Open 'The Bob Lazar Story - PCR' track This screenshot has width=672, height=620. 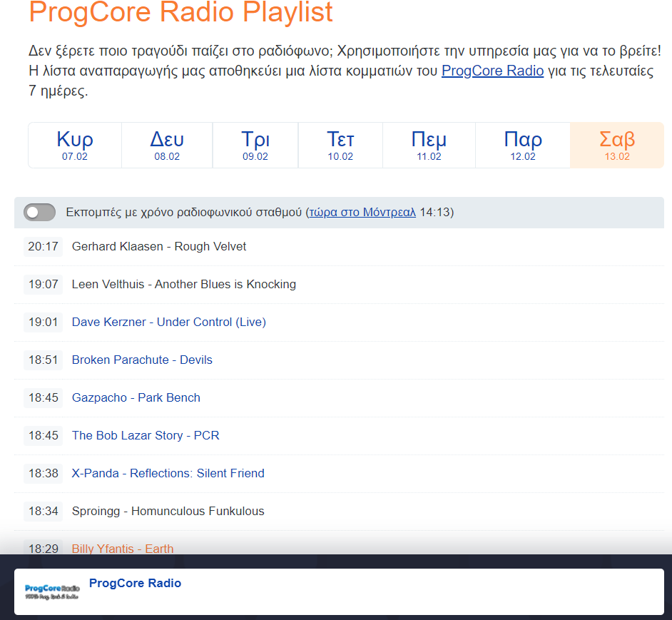point(145,435)
